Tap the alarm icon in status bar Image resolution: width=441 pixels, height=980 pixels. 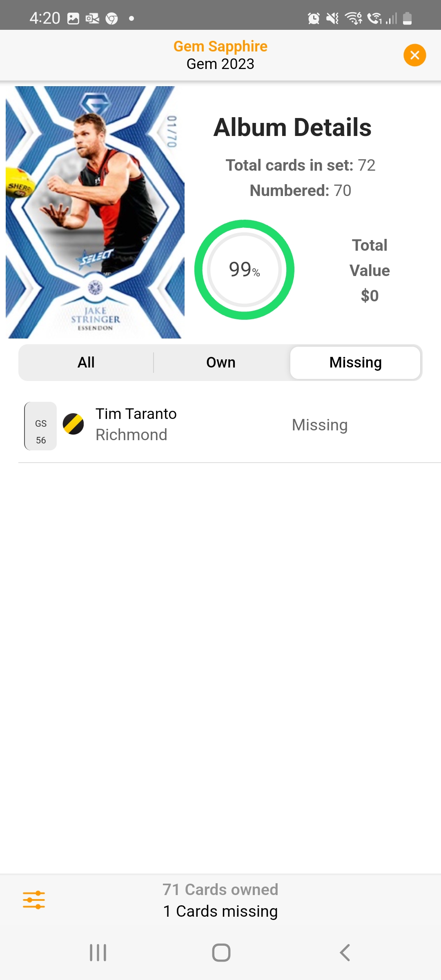click(314, 18)
